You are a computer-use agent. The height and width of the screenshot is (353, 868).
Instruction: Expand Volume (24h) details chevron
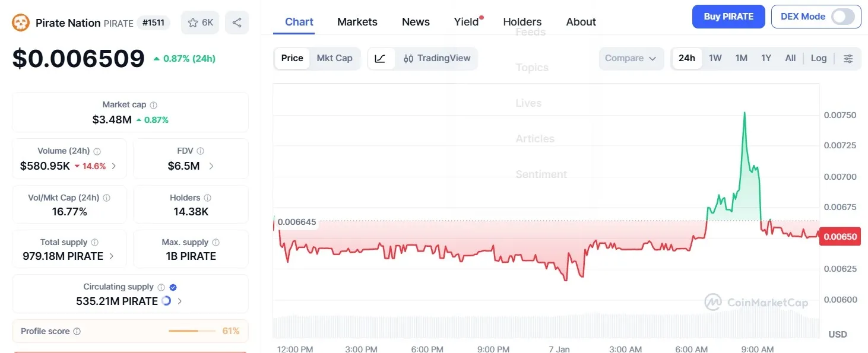pos(114,166)
